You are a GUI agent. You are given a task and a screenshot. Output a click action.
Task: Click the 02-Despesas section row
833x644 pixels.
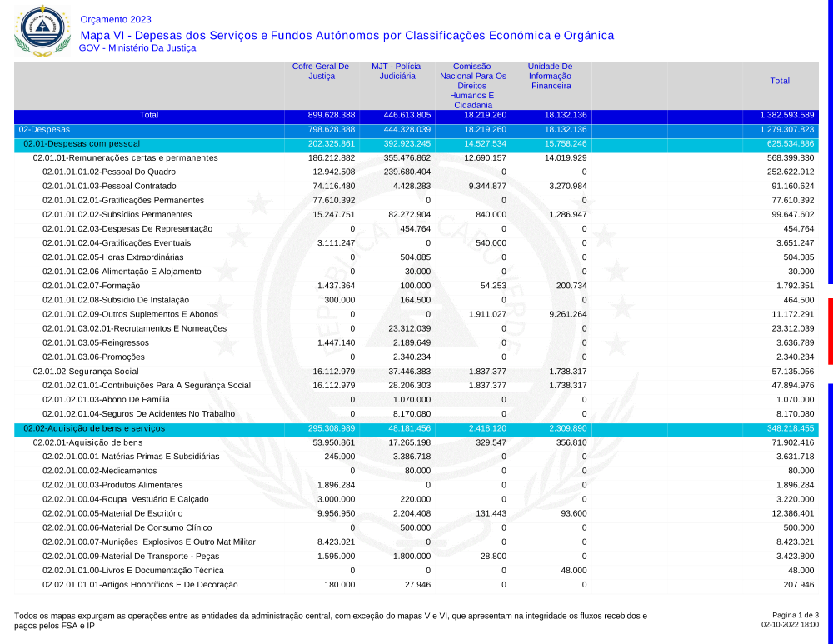click(45, 130)
